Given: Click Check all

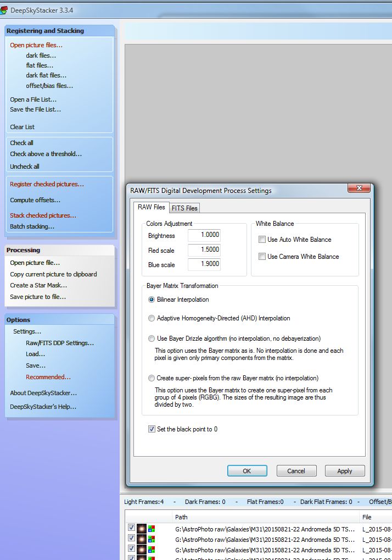Looking at the screenshot, I should tap(21, 143).
